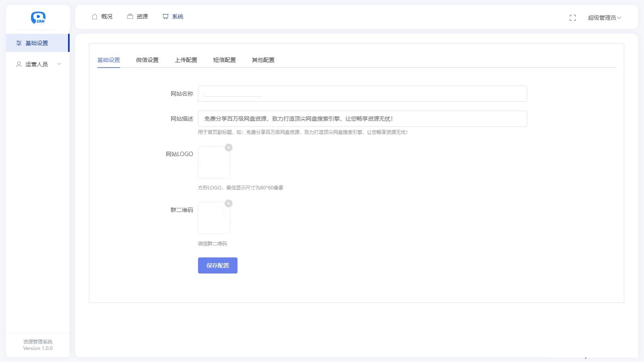Switch to the 上传配置 tab
Screen dimensions: 644x362
186,60
